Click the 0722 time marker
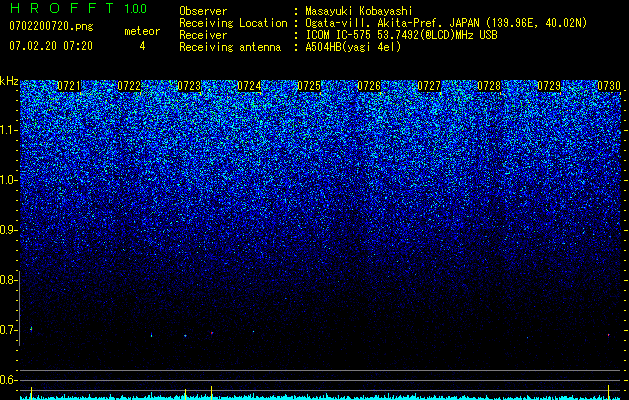629x400 pixels. tap(129, 86)
